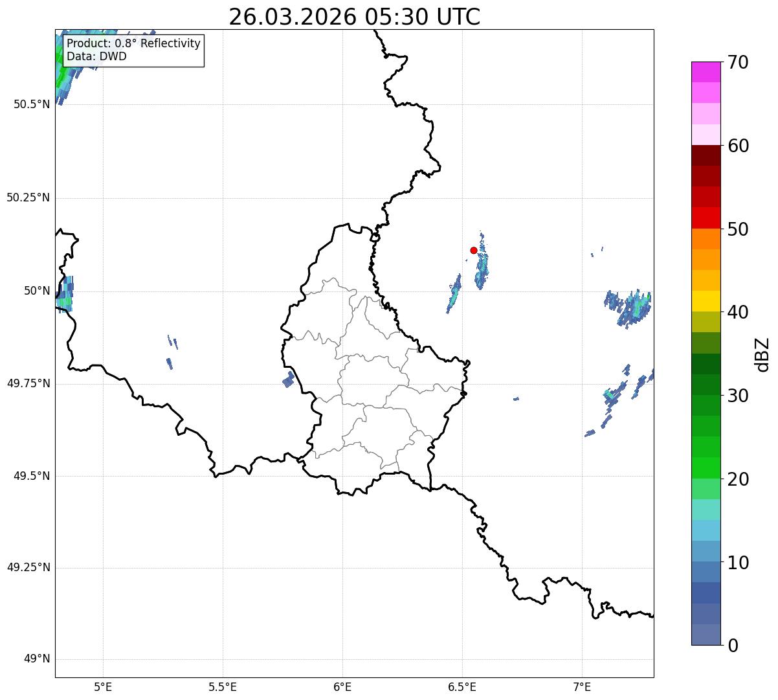Screen dimensions: 778x700
Task: Click the 5°E longitude label
Action: click(104, 687)
